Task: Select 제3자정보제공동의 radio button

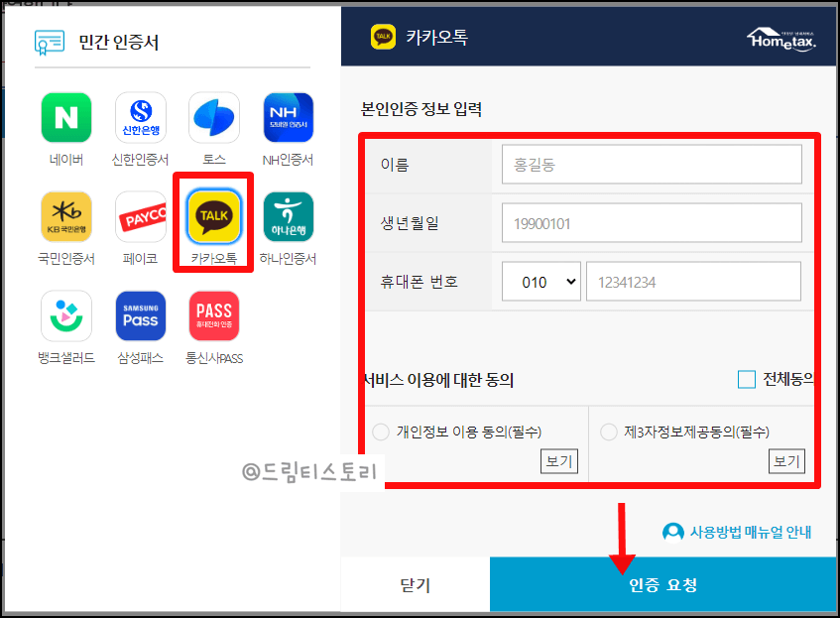Action: click(x=606, y=431)
